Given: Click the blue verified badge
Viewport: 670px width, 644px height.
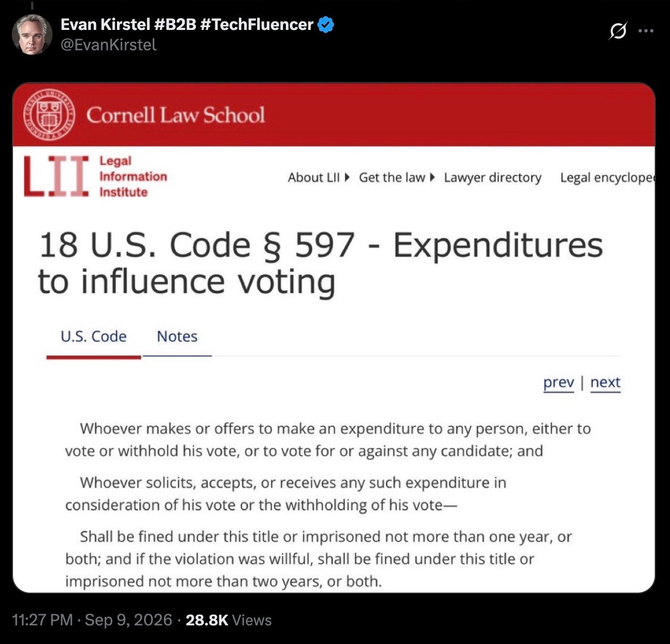Looking at the screenshot, I should (327, 25).
